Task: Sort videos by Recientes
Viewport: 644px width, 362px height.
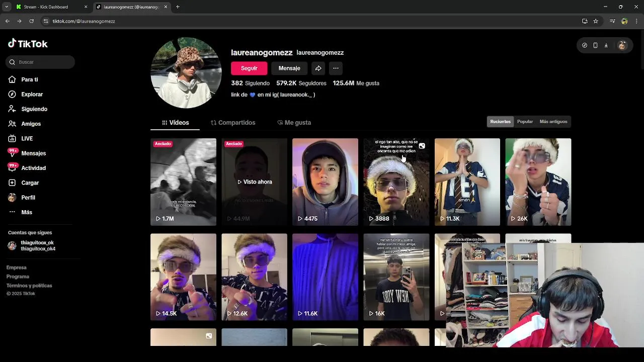Action: [x=500, y=122]
